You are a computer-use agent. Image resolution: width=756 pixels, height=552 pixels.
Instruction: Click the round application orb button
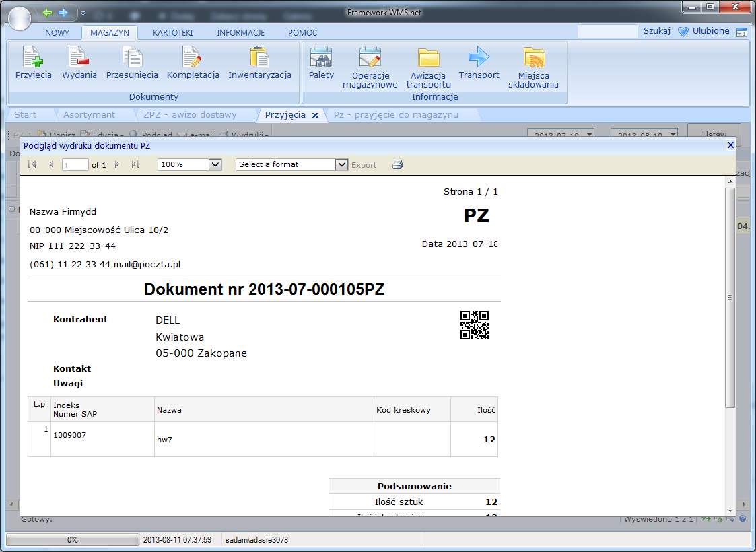[20, 18]
